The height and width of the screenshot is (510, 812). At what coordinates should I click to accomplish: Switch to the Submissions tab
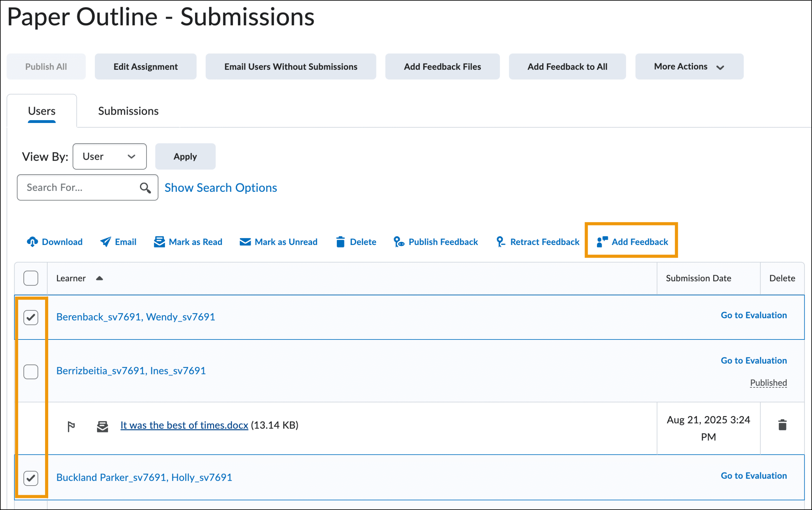click(128, 111)
